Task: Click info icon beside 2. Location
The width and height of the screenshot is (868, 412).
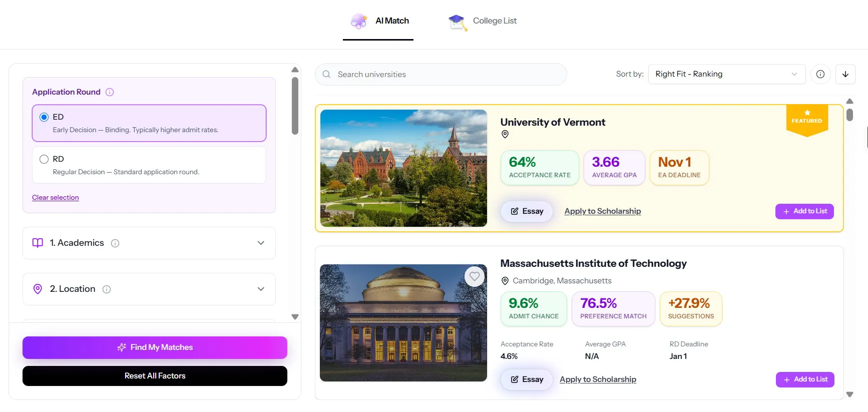Action: [107, 289]
